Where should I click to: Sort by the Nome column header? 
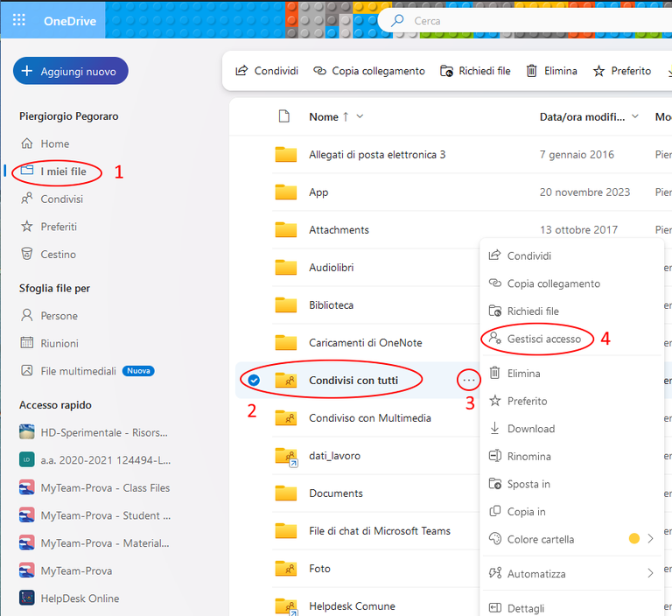pyautogui.click(x=324, y=117)
